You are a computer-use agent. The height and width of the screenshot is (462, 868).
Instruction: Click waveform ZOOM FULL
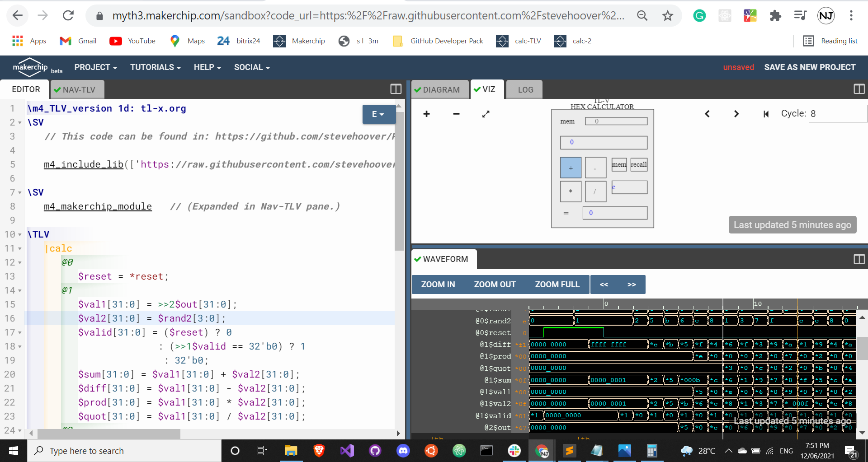(557, 285)
